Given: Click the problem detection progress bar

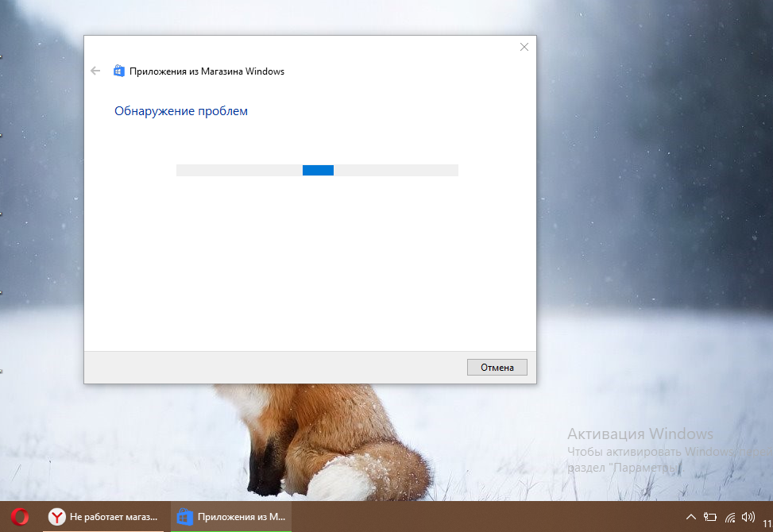Looking at the screenshot, I should click(318, 170).
